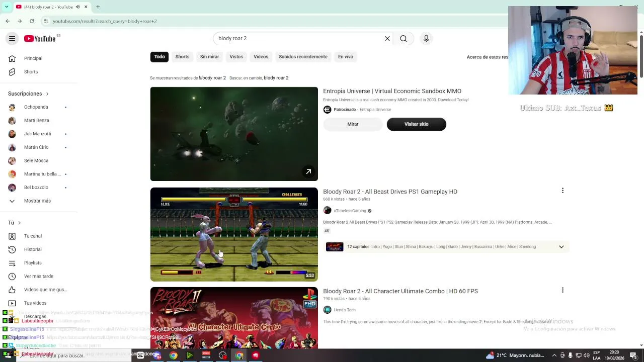Viewport: 644px width, 362px height.
Task: Open the Marti Benza subscription
Action: click(38, 121)
